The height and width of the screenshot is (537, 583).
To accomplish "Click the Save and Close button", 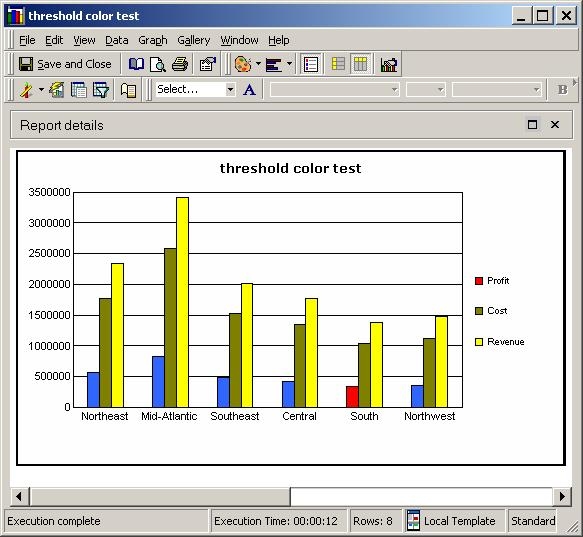I will pos(65,64).
